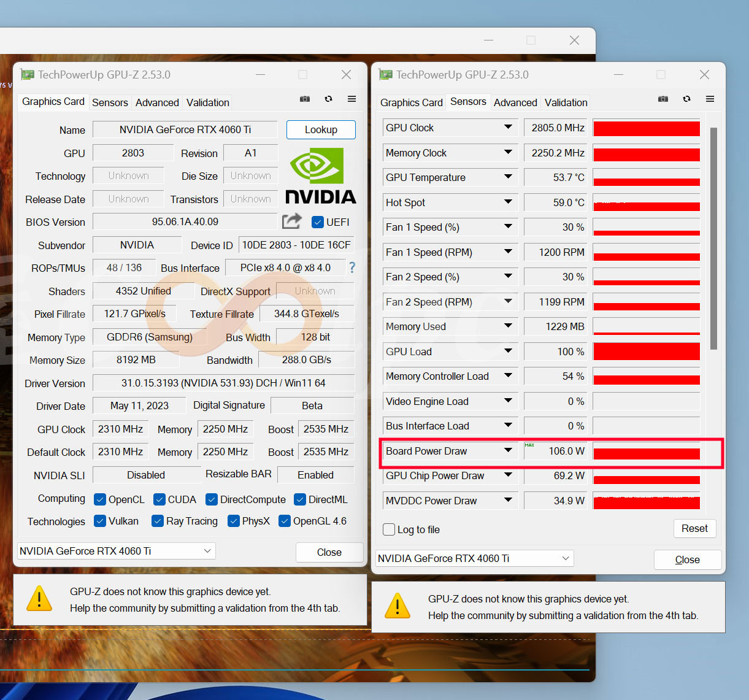Image resolution: width=749 pixels, height=700 pixels.
Task: Toggle the Ray Tracing checkbox
Action: 158,521
